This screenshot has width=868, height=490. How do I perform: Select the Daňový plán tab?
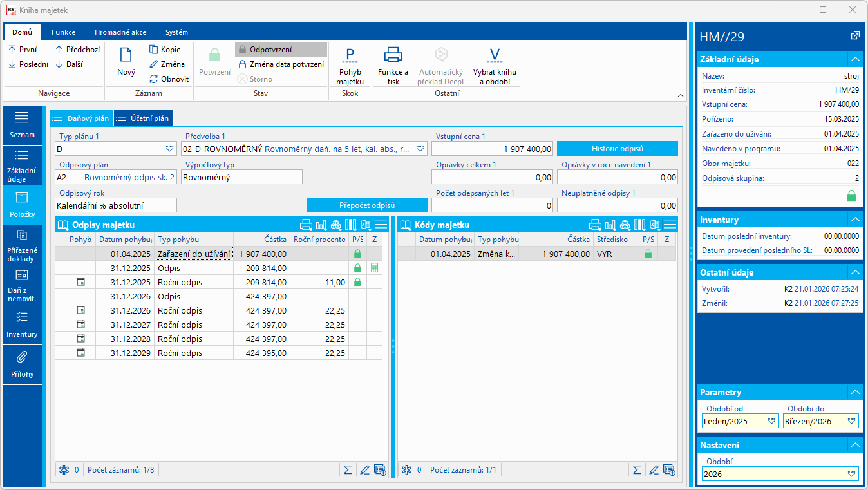pos(82,118)
